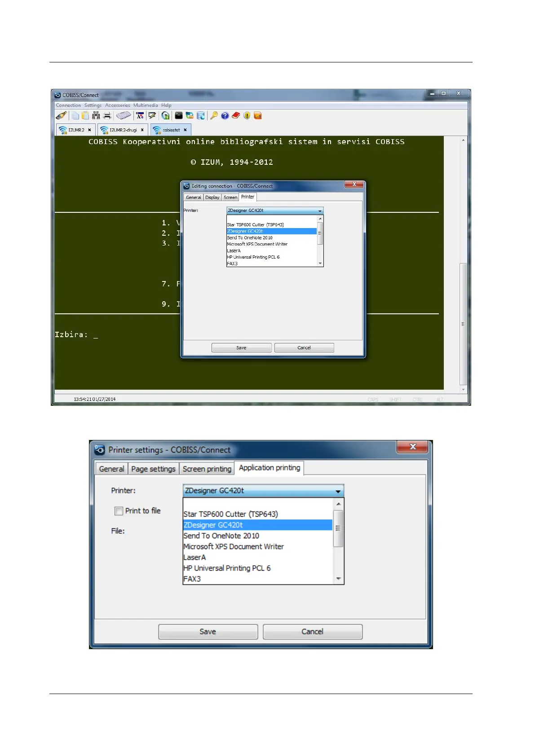Click the orange LIB icon
The image size is (535, 756).
258,116
